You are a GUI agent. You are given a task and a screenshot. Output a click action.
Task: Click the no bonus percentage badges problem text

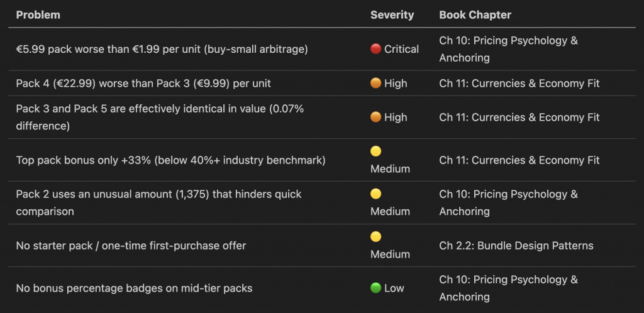click(x=135, y=288)
